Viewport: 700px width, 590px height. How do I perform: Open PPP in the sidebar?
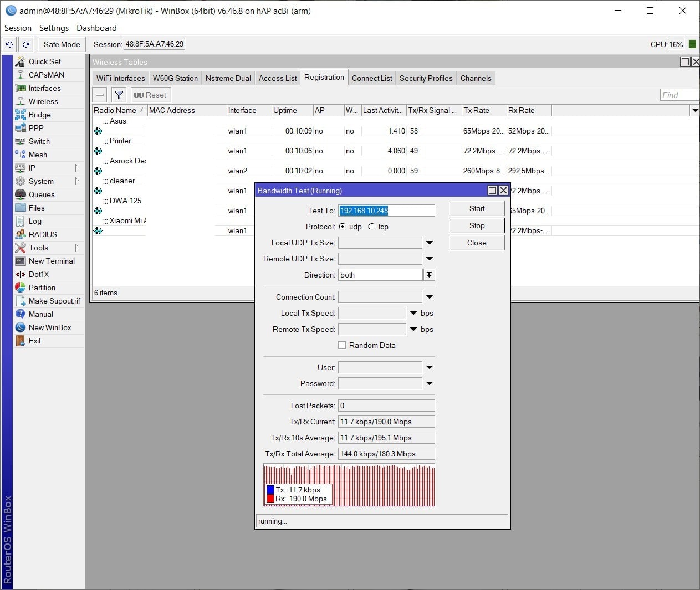[x=36, y=128]
